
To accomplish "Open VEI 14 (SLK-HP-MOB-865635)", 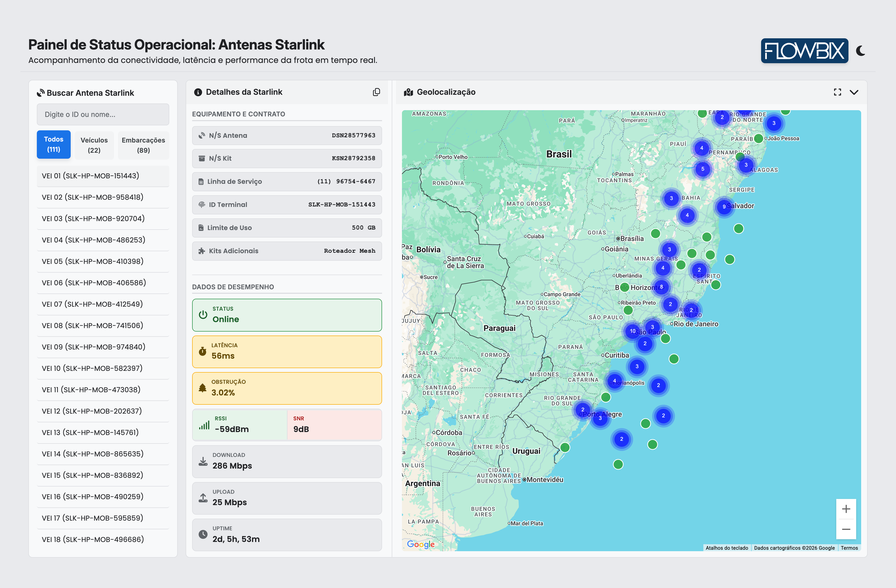I will coord(103,454).
